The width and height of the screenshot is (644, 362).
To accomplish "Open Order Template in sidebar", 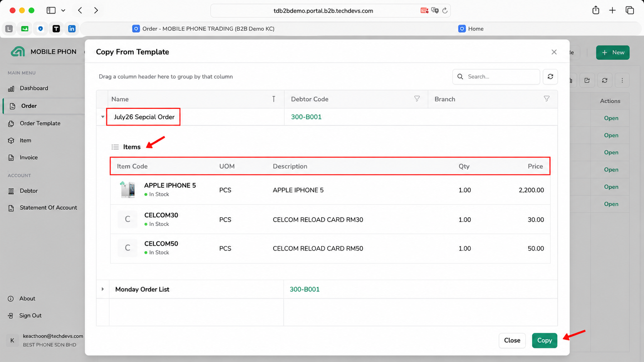I will [x=40, y=123].
